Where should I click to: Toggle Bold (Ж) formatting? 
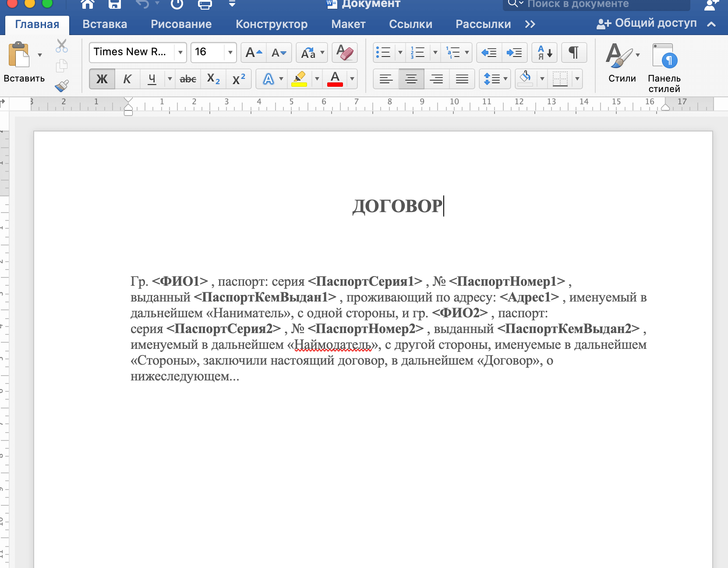tap(102, 79)
